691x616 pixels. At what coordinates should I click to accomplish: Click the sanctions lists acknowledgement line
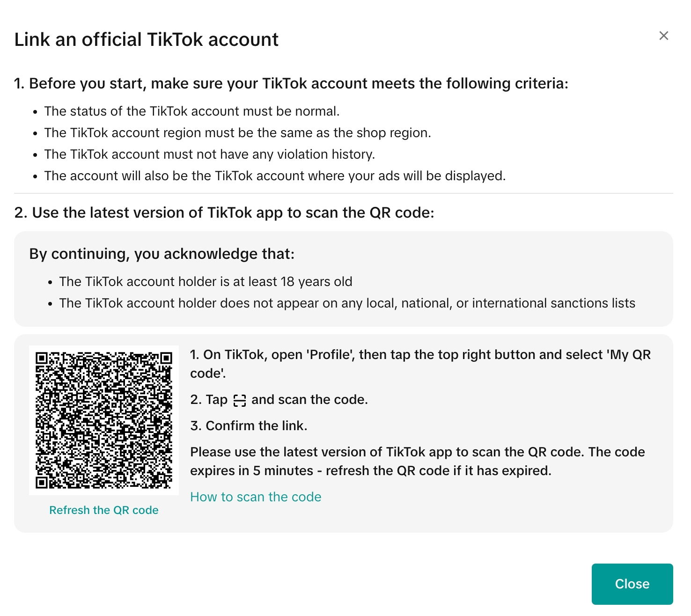[347, 303]
